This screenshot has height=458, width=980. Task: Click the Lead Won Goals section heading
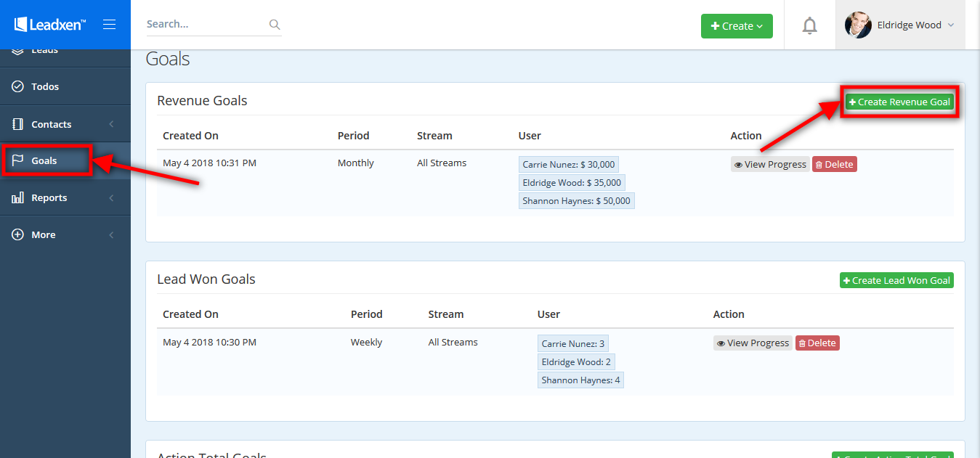coord(206,279)
